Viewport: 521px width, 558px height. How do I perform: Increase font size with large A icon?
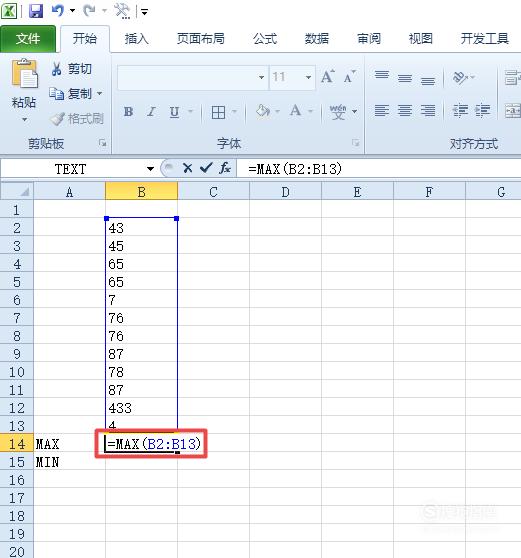point(328,77)
